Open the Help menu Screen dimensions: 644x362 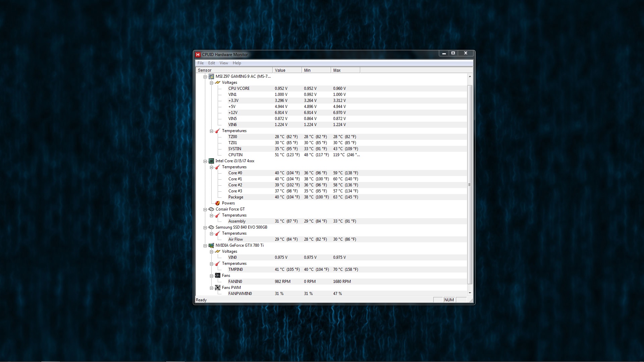pyautogui.click(x=237, y=63)
